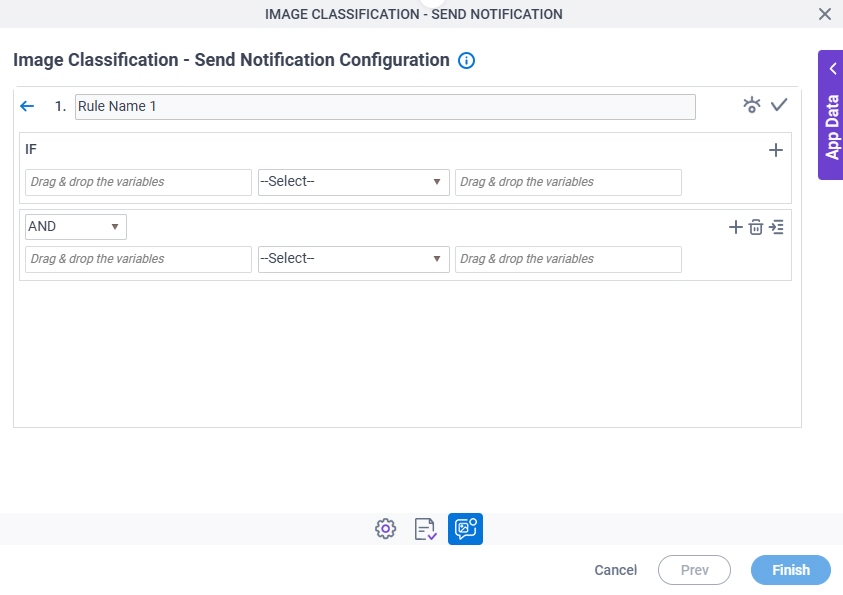
Task: Click the IF row right variable field
Action: [x=568, y=182]
